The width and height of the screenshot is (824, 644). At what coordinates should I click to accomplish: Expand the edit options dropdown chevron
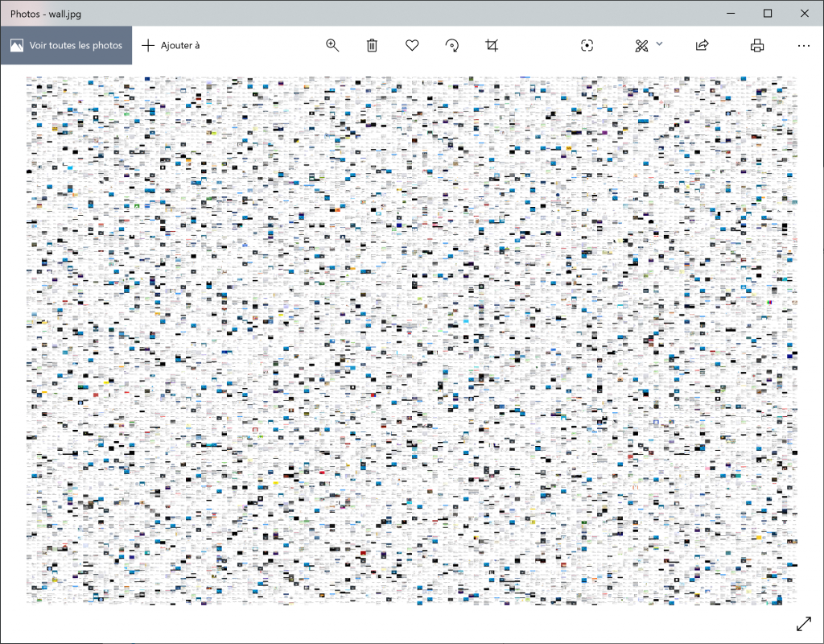coord(660,43)
